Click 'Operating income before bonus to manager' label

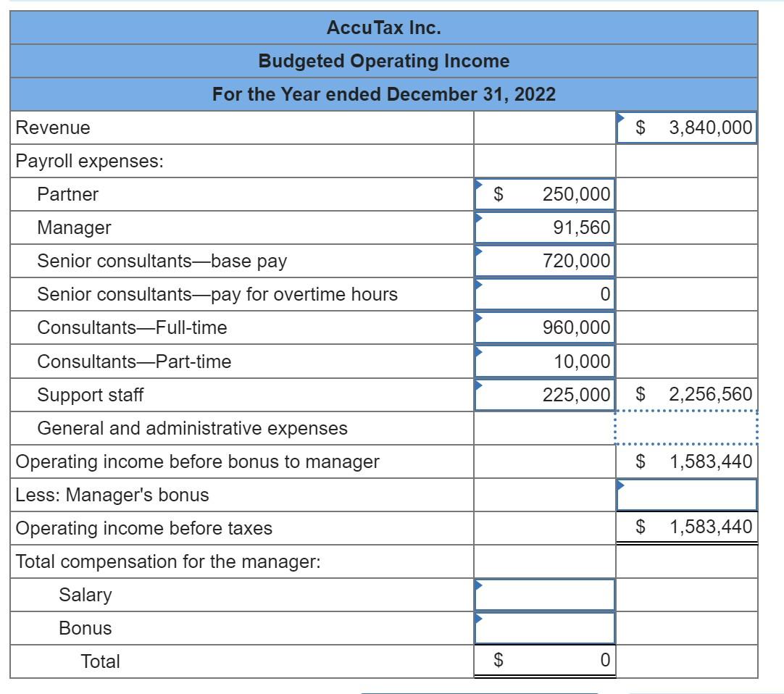[198, 461]
